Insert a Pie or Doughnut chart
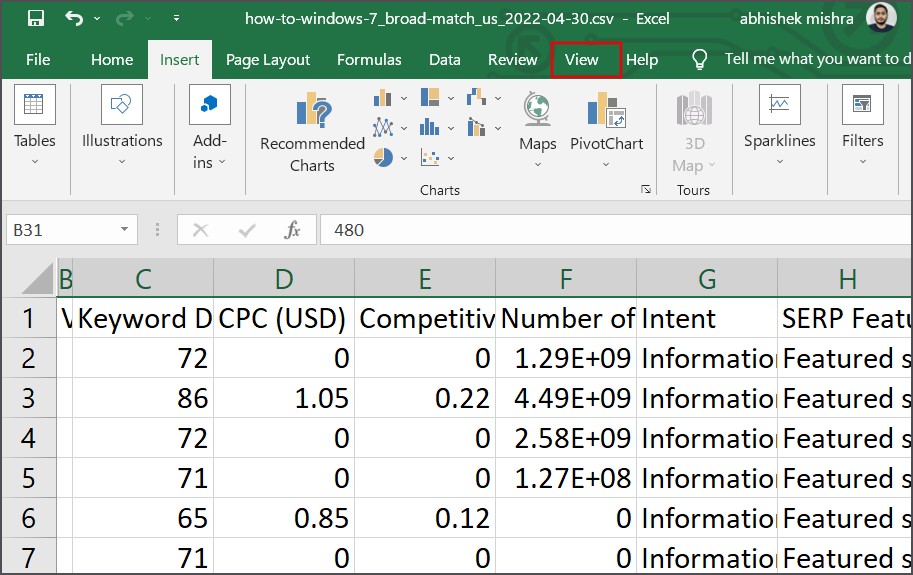The image size is (913, 575). 383,157
